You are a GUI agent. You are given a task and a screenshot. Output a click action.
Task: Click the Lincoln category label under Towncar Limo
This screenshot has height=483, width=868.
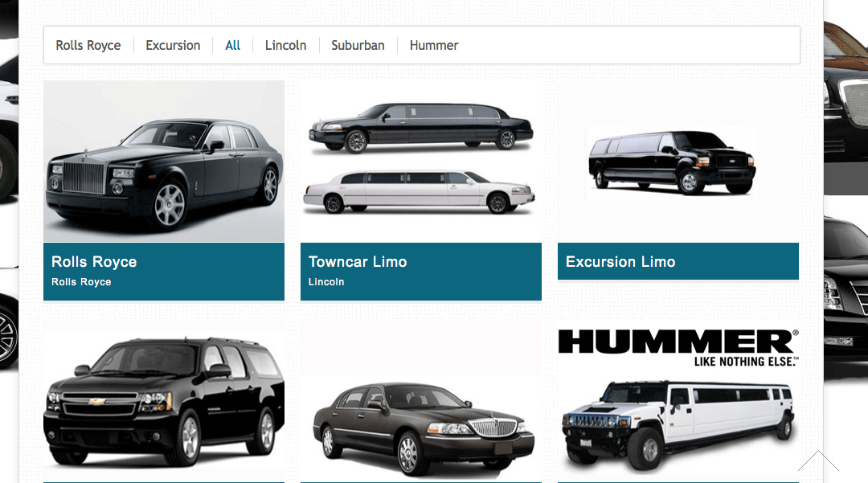click(x=326, y=282)
